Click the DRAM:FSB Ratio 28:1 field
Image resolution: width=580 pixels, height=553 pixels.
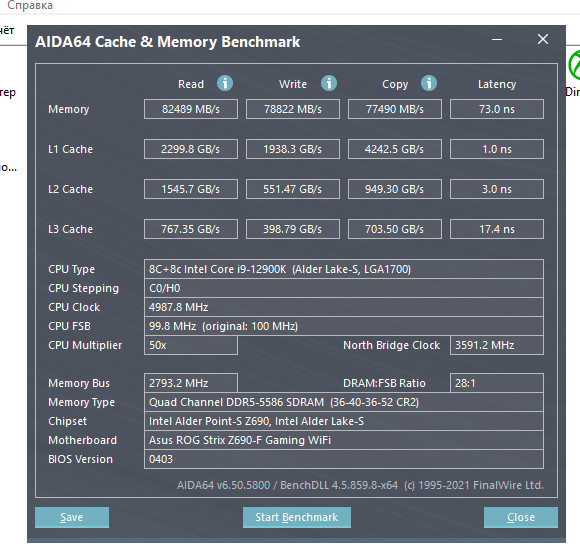click(x=497, y=383)
